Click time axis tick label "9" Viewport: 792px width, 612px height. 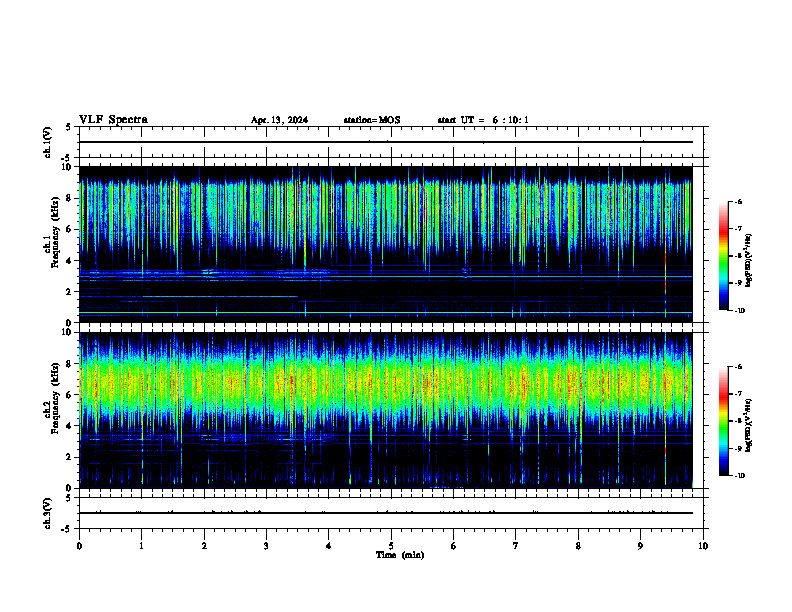(x=640, y=546)
